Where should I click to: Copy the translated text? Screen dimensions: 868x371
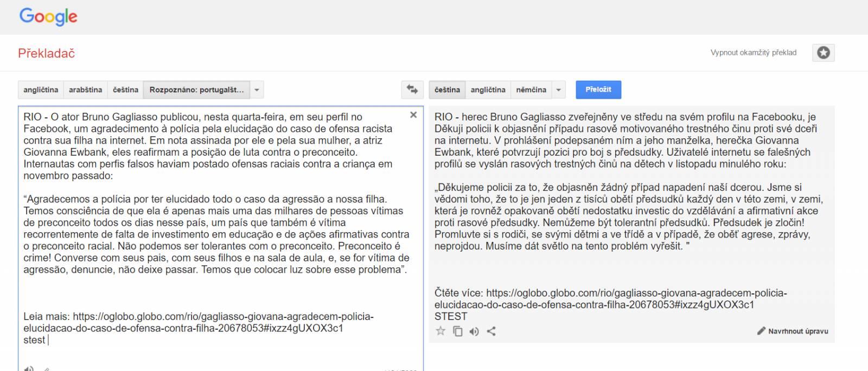[458, 331]
